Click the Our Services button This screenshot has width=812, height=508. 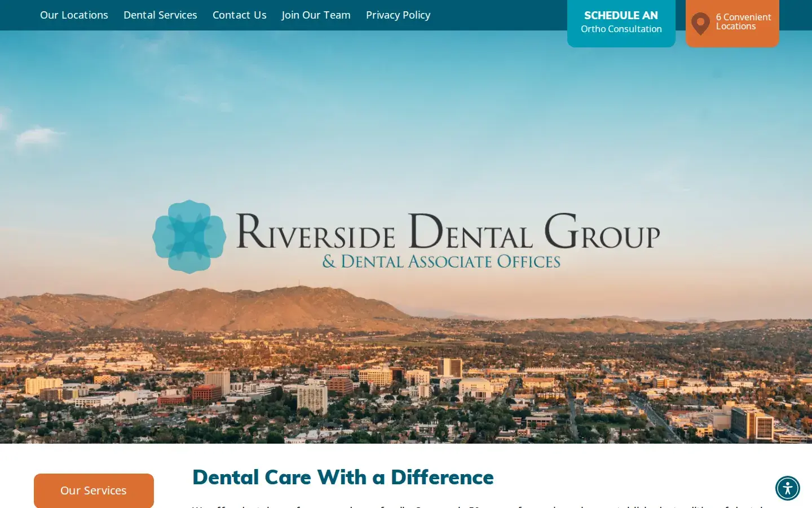coord(94,491)
